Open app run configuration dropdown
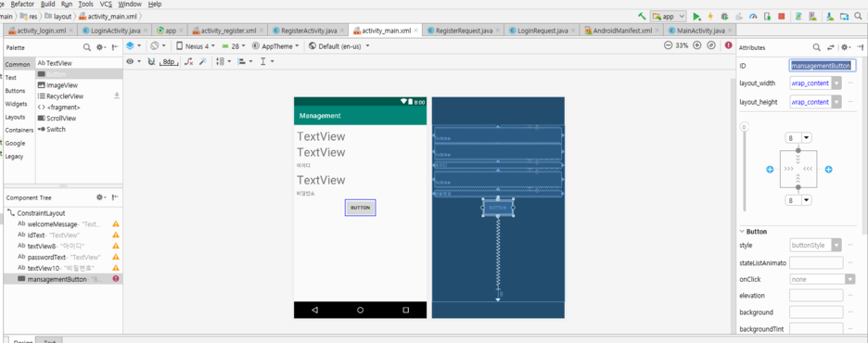Screen dimensions: 868x343 (x=669, y=17)
